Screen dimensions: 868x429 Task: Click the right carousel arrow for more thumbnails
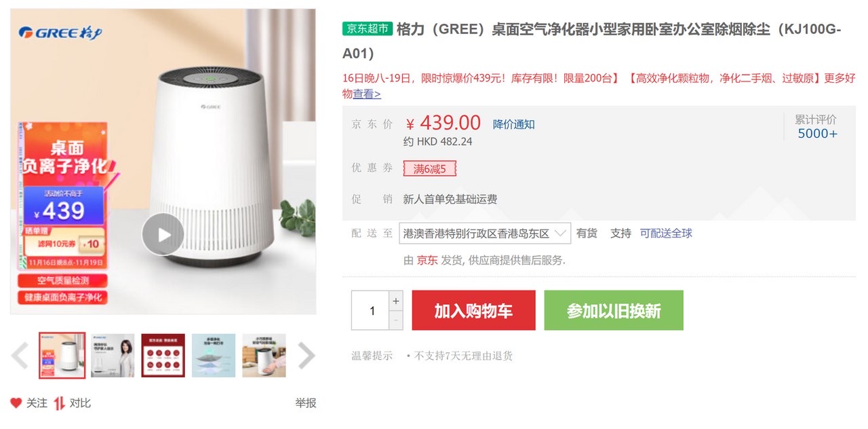point(307,355)
